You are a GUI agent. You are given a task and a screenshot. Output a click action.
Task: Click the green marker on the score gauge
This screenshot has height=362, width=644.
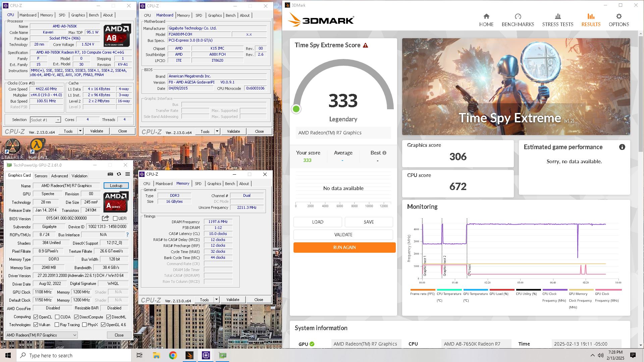point(296,109)
